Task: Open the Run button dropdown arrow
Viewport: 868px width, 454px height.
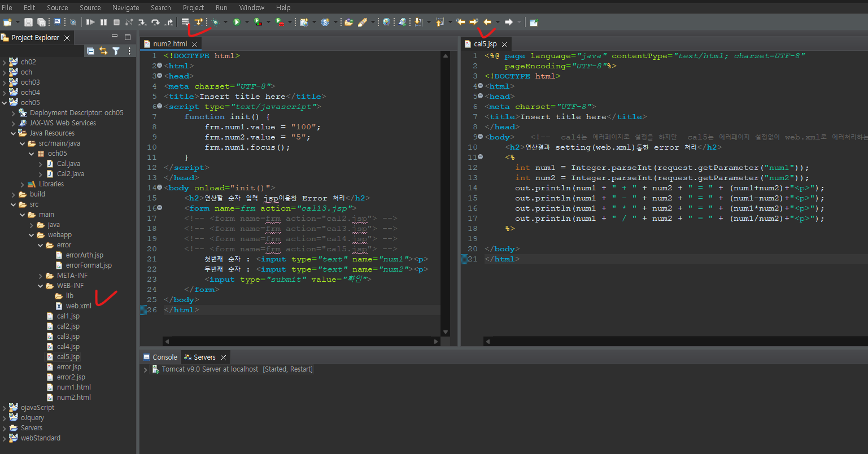Action: [246, 21]
